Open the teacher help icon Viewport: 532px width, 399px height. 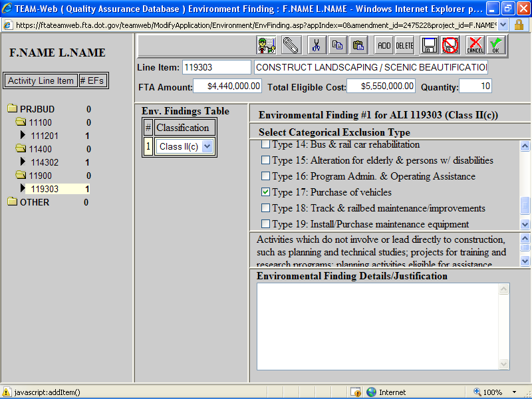point(267,45)
